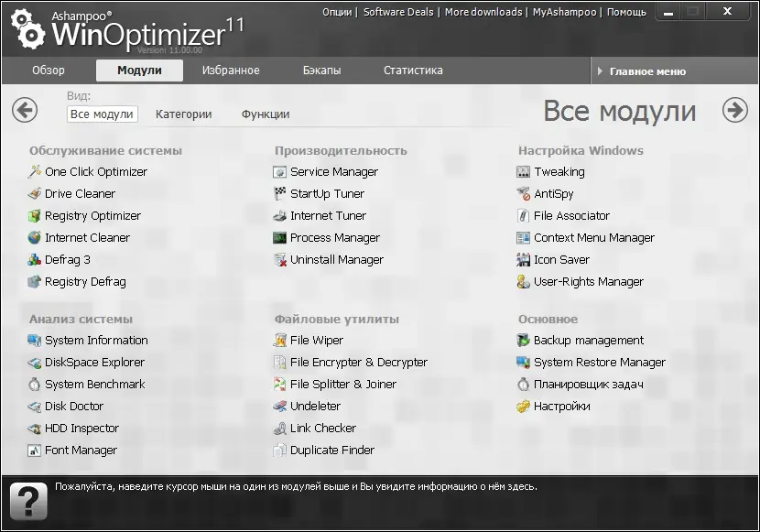
Task: Click the Registry Defrag icon
Action: pos(35,281)
